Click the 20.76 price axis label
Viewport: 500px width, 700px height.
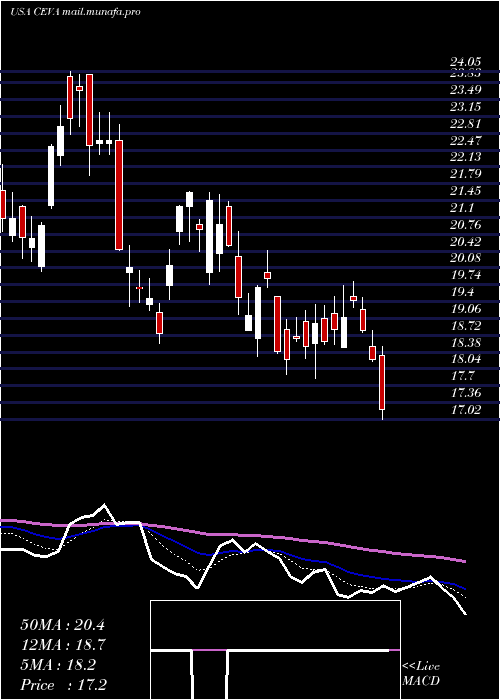[465, 225]
